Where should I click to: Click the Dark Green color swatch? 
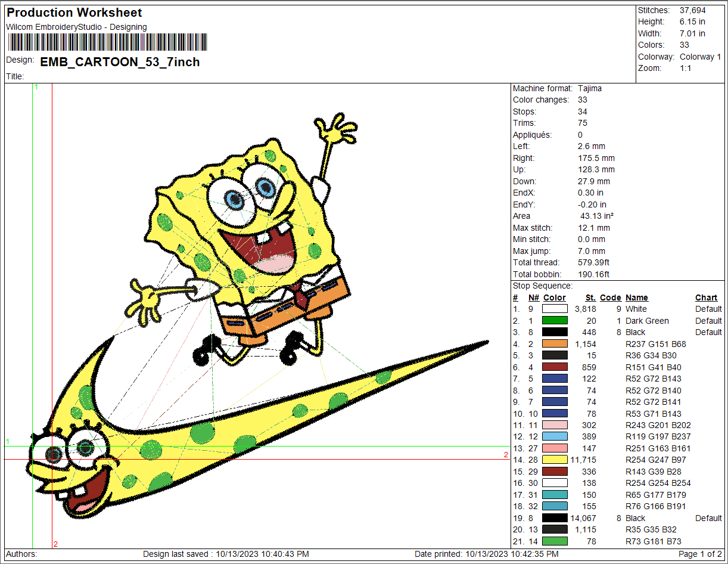554,321
